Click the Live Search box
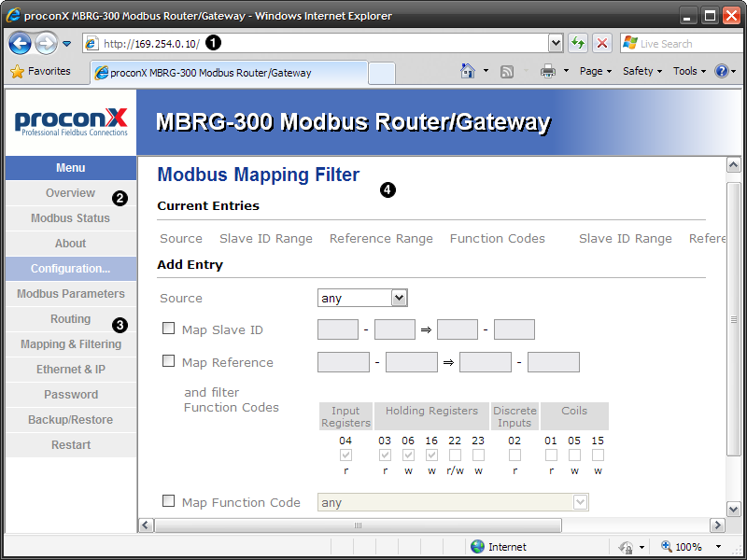747x560 pixels. (683, 44)
